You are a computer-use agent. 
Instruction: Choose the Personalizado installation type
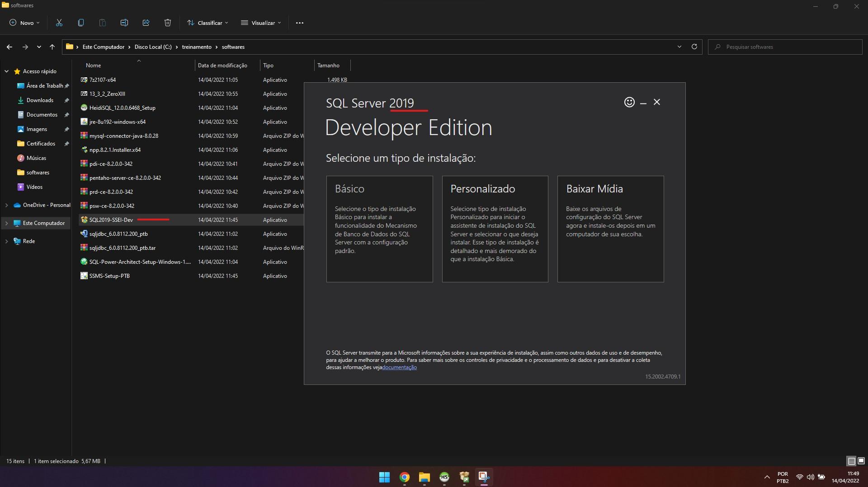point(495,229)
